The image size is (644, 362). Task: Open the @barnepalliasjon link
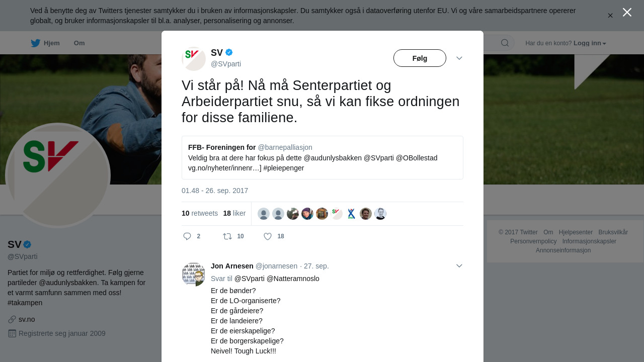(285, 147)
